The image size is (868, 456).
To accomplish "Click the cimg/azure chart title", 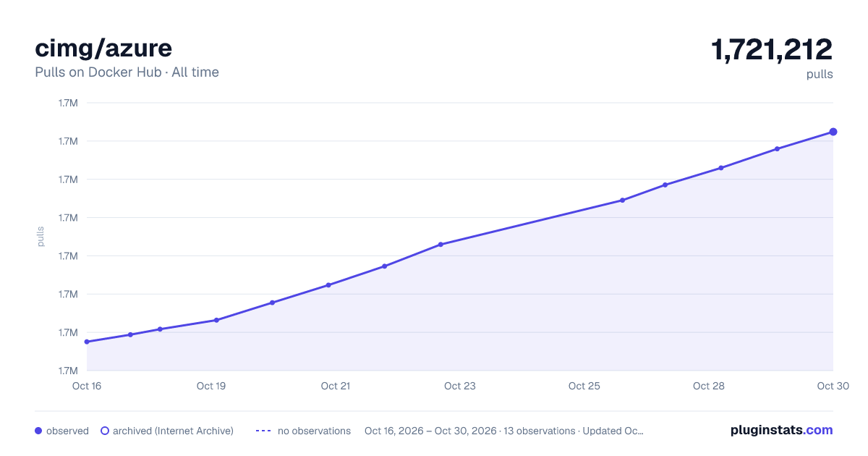I will [103, 48].
